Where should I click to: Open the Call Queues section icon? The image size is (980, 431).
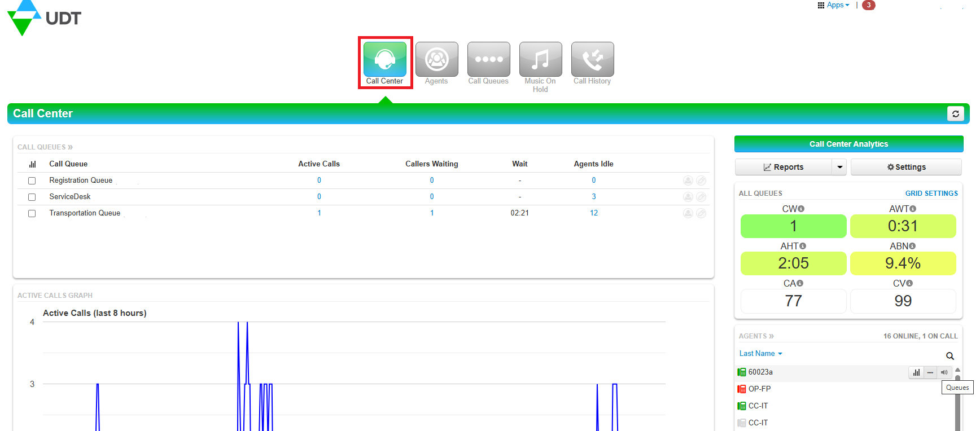(x=488, y=59)
